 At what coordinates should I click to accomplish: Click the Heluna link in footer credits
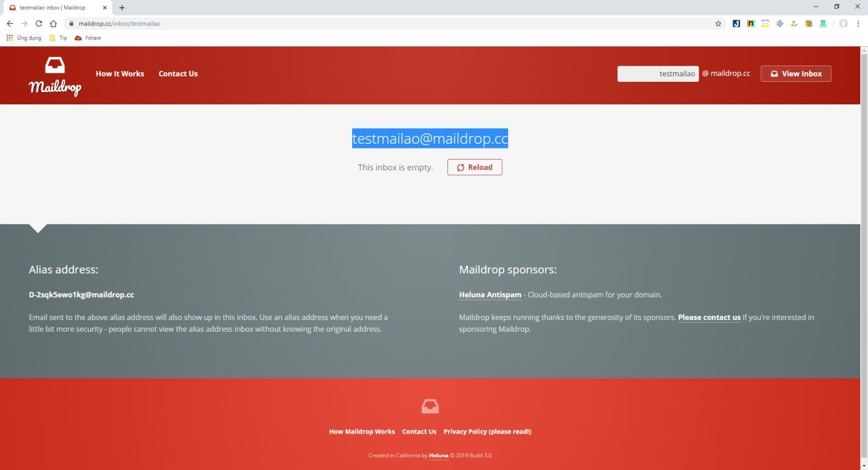pyautogui.click(x=438, y=455)
